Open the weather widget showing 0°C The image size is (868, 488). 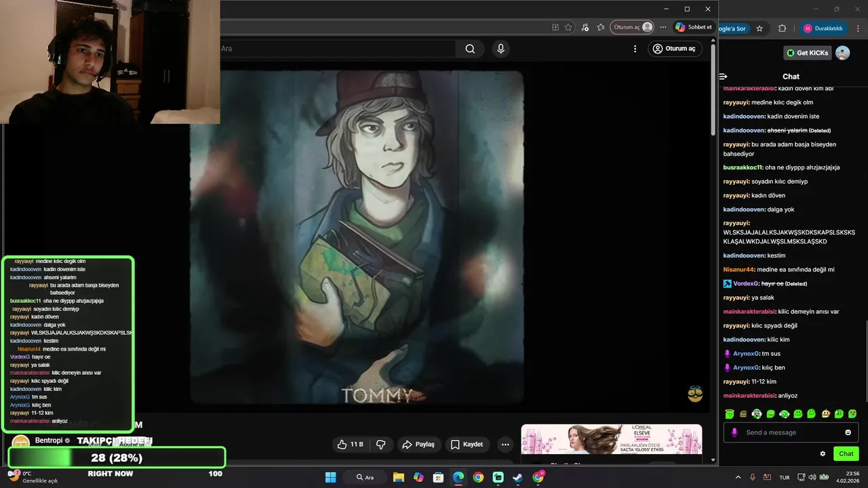tap(34, 477)
